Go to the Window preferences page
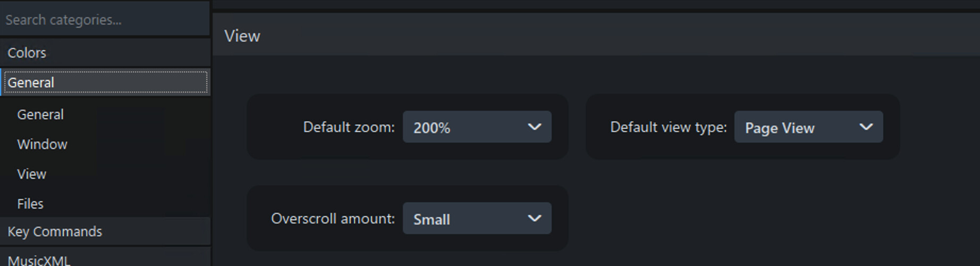 tap(42, 144)
